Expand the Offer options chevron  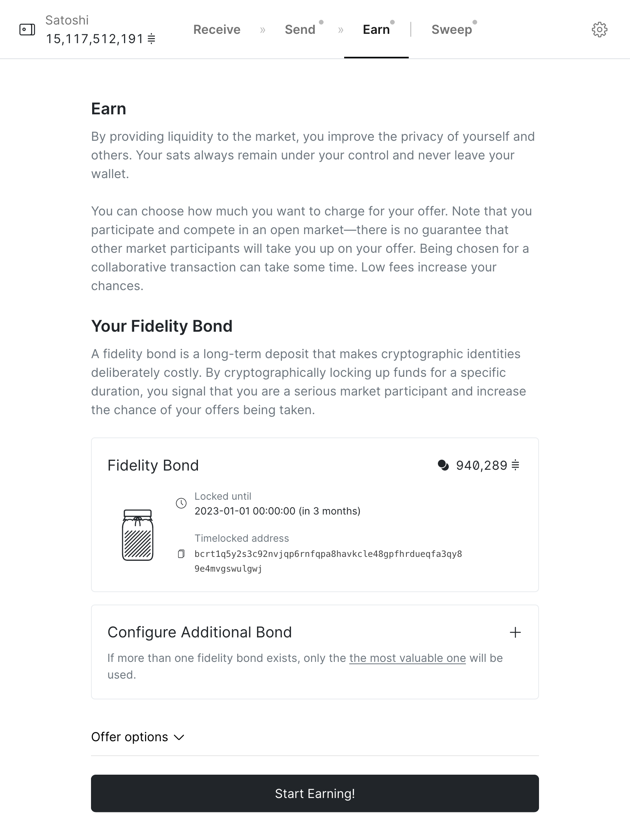[179, 737]
